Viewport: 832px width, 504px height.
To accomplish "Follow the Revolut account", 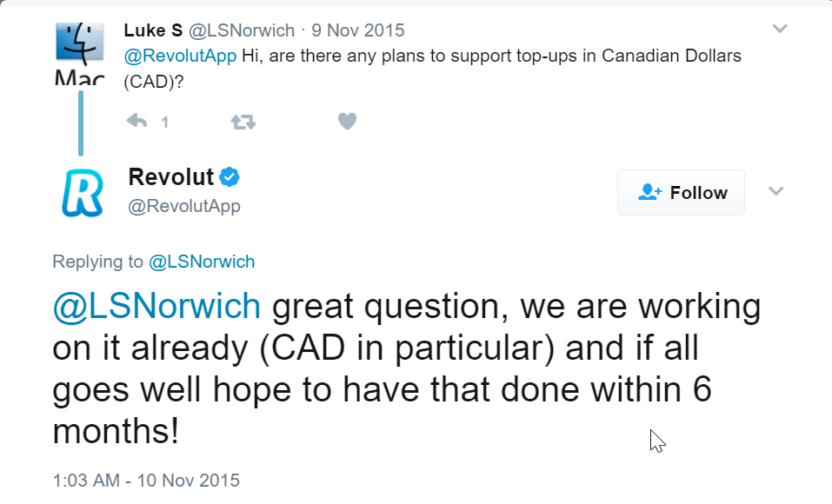I will point(681,193).
